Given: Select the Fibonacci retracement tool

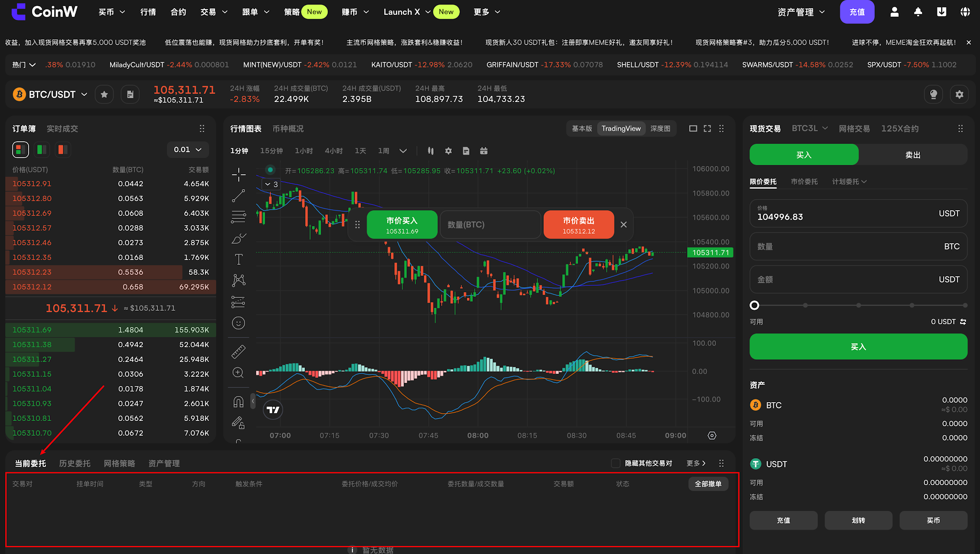Looking at the screenshot, I should click(238, 217).
